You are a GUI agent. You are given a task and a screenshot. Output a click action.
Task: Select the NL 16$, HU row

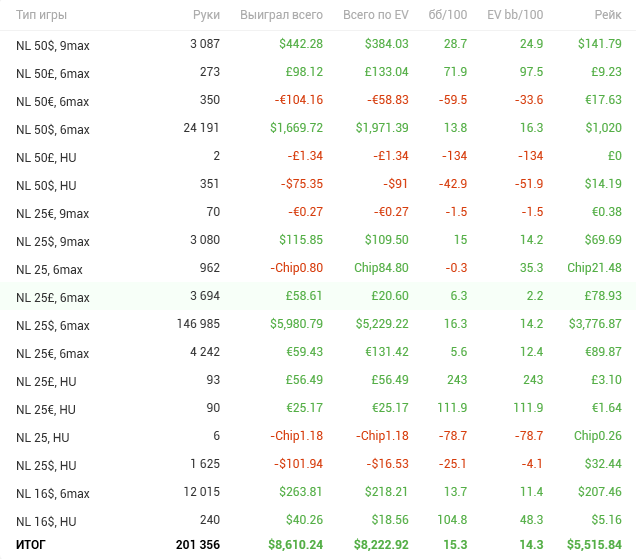[318, 520]
